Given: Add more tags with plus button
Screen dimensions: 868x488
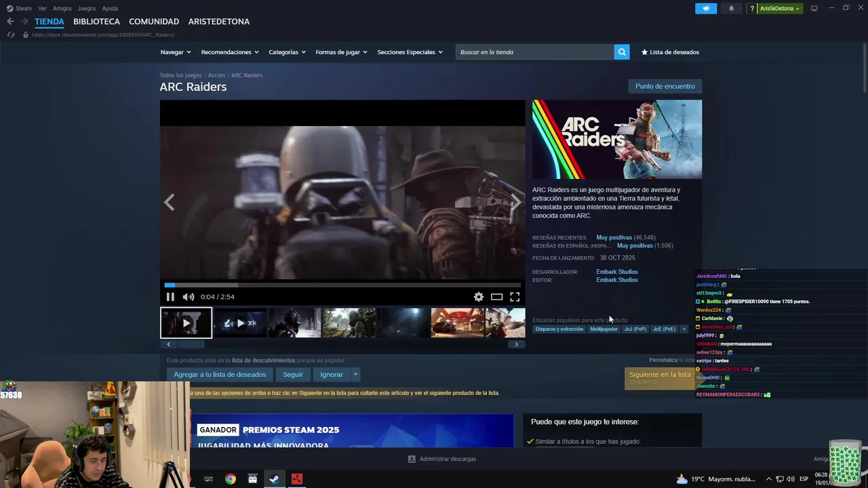Looking at the screenshot, I should [684, 329].
